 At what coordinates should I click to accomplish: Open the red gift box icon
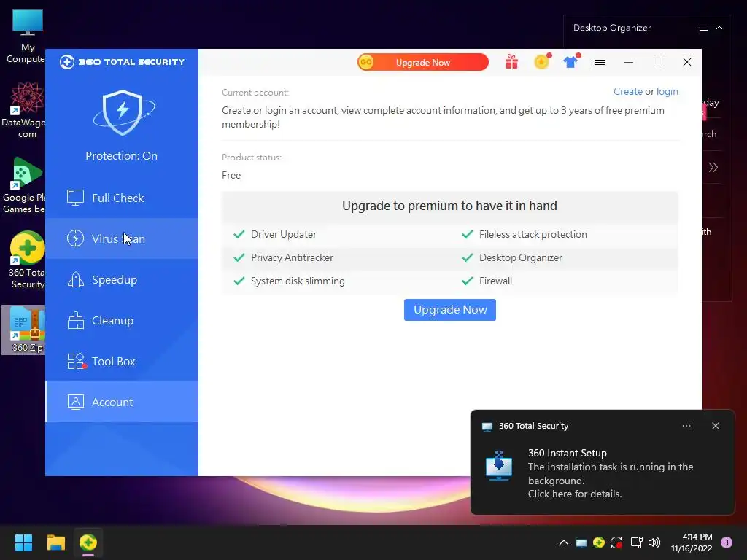[511, 62]
